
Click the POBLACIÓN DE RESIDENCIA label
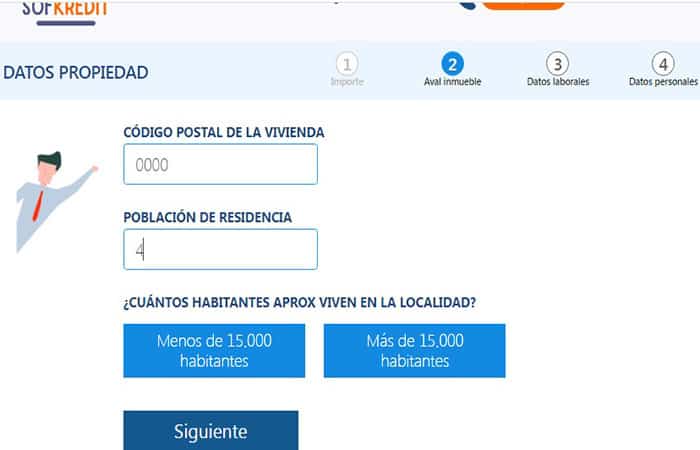coord(208,217)
